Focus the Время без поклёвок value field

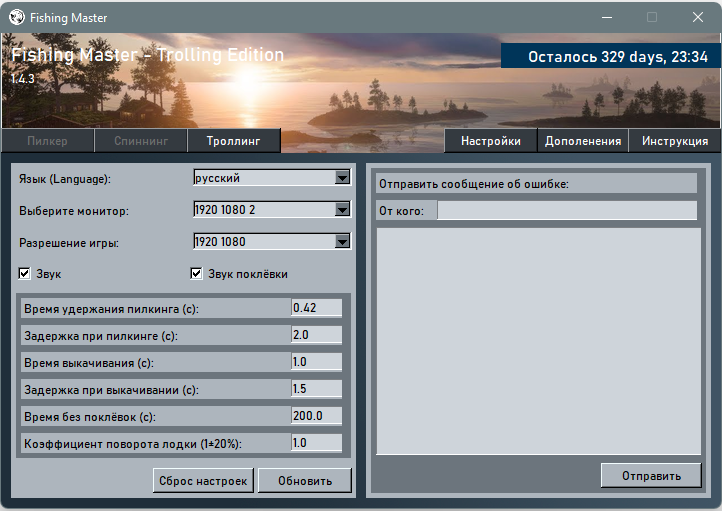(x=316, y=416)
